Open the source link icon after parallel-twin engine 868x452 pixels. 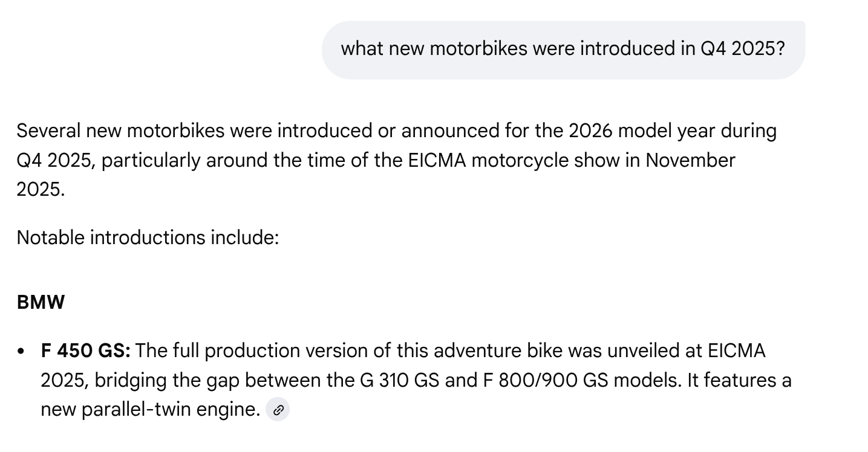(278, 410)
